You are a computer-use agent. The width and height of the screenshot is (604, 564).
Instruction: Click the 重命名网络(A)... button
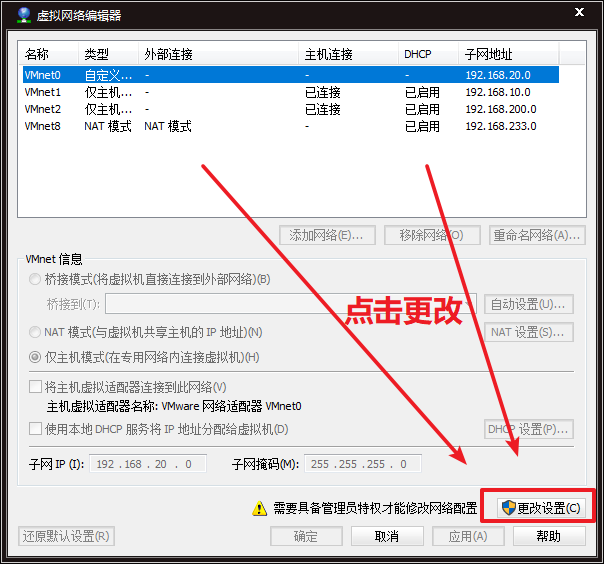[537, 235]
